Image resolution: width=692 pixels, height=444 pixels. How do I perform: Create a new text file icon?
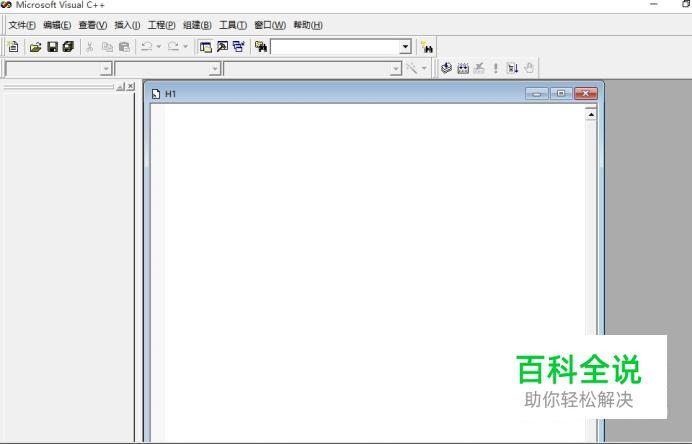[13, 46]
